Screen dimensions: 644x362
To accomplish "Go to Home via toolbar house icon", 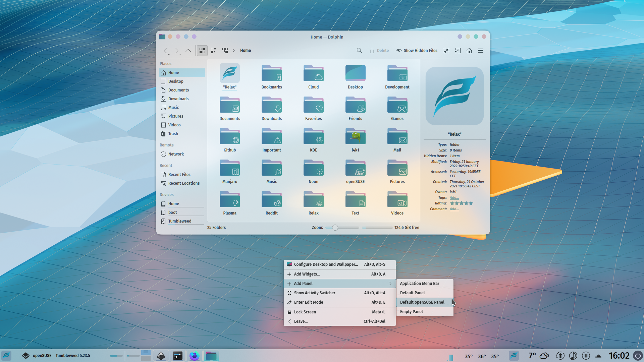I will coord(469,51).
